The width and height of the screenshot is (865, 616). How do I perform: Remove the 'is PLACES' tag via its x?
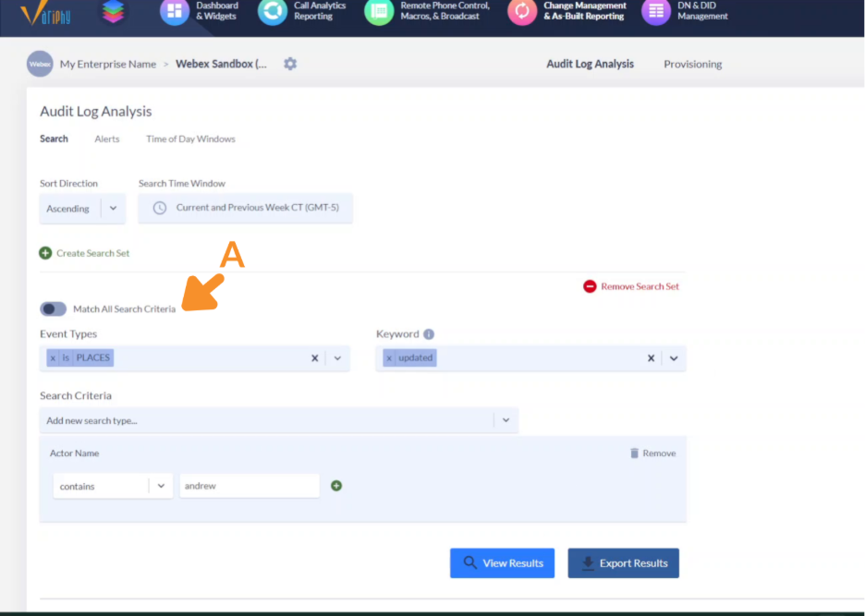click(53, 358)
